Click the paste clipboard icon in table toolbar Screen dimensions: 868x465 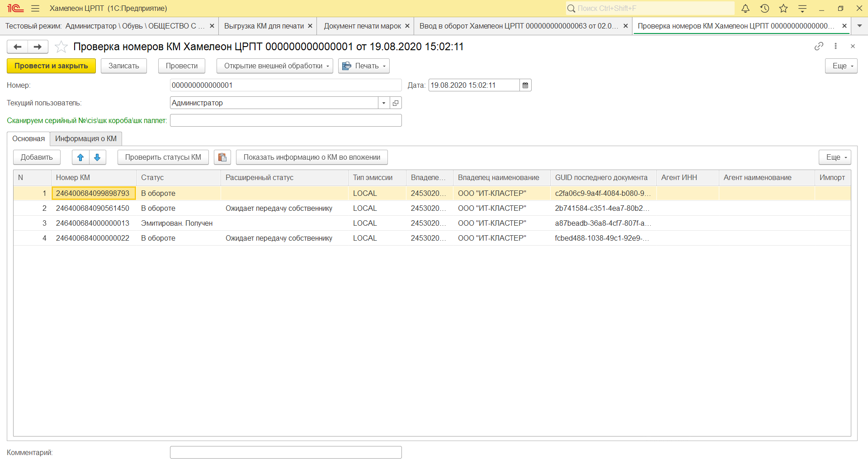click(x=222, y=157)
